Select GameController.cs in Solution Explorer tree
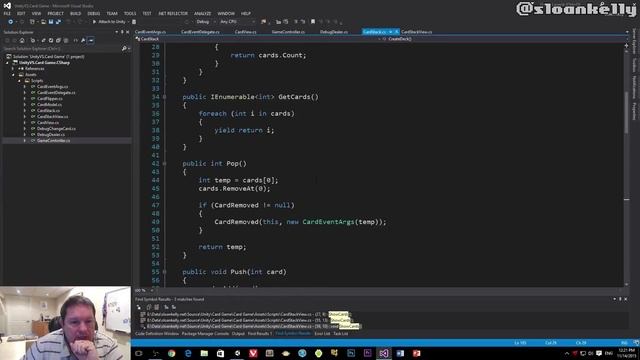The image size is (640, 360). (53, 140)
